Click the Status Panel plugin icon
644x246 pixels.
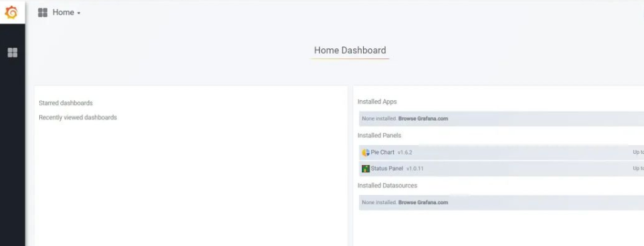[366, 168]
